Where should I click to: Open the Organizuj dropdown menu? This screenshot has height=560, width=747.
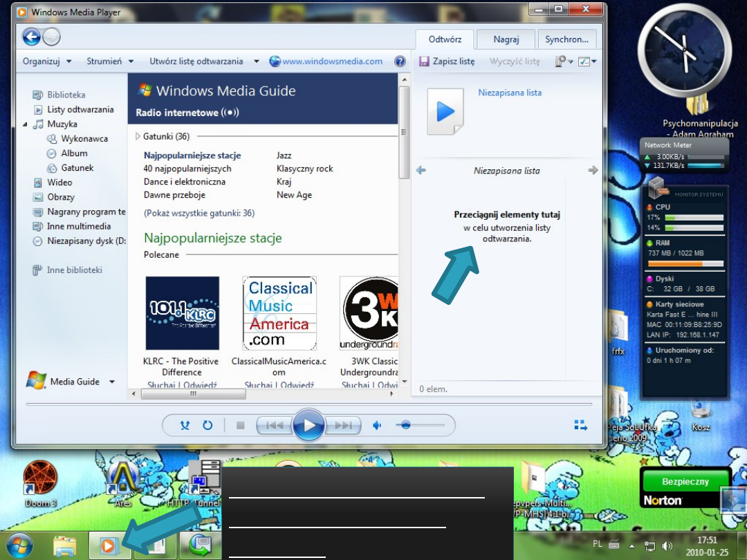(47, 61)
